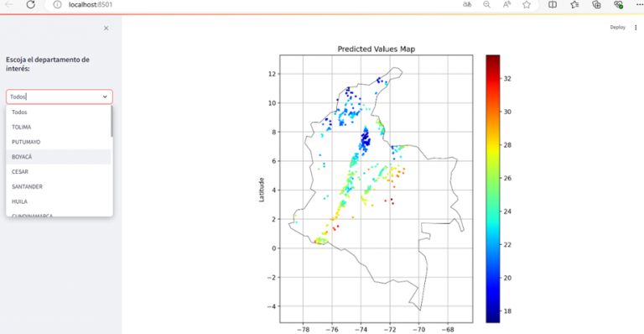
Task: Open the favorites list icon
Action: 574,4
